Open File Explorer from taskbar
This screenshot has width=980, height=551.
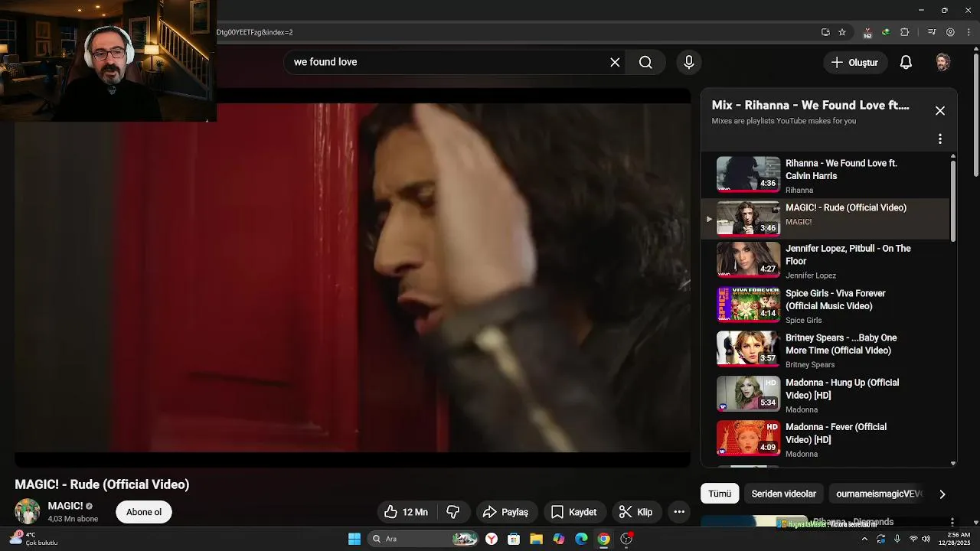pos(536,539)
